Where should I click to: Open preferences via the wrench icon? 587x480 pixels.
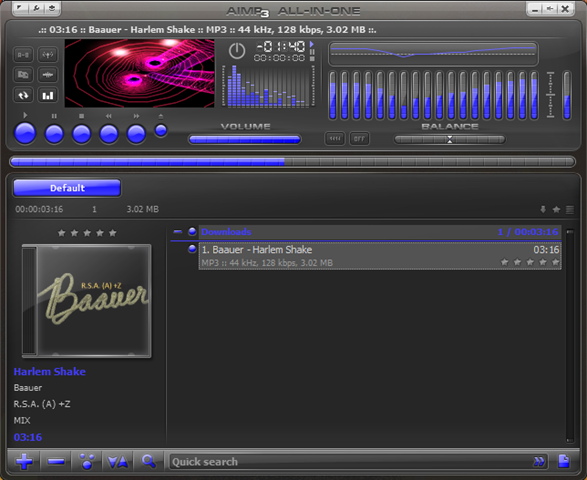[x=36, y=7]
